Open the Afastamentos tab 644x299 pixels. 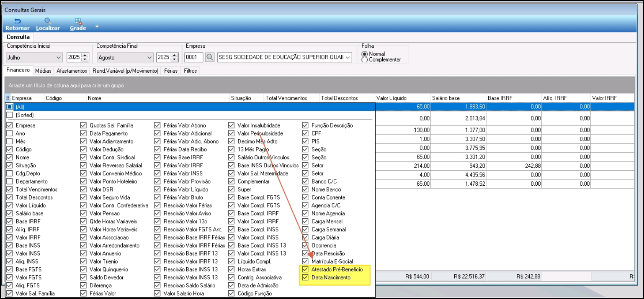(72, 71)
